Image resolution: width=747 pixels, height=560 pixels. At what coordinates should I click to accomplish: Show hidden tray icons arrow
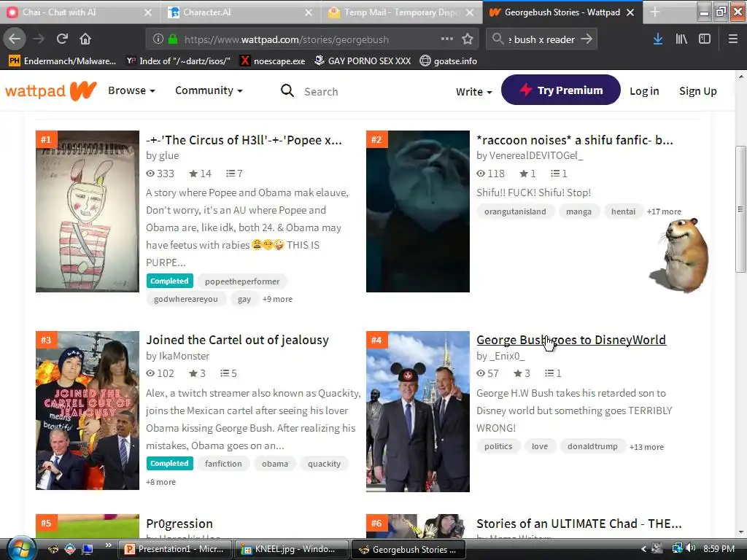pos(643,549)
